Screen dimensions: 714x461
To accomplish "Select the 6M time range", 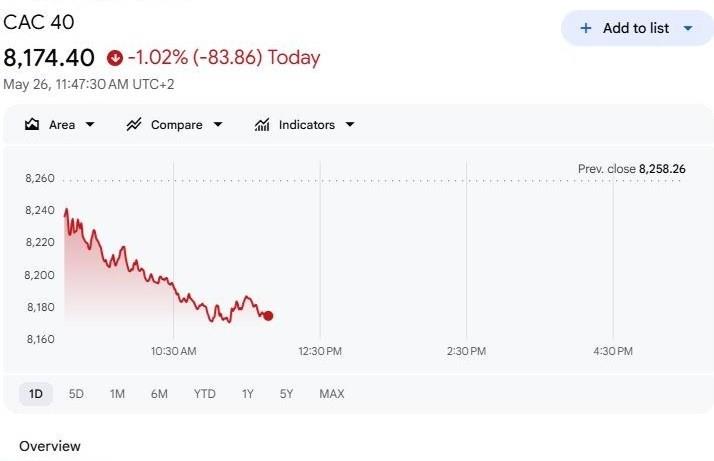I will [x=159, y=394].
